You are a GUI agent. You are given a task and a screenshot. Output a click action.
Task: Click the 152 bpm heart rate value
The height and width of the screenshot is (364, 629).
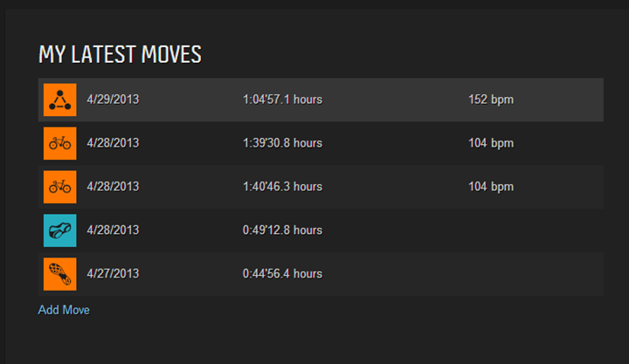(491, 100)
